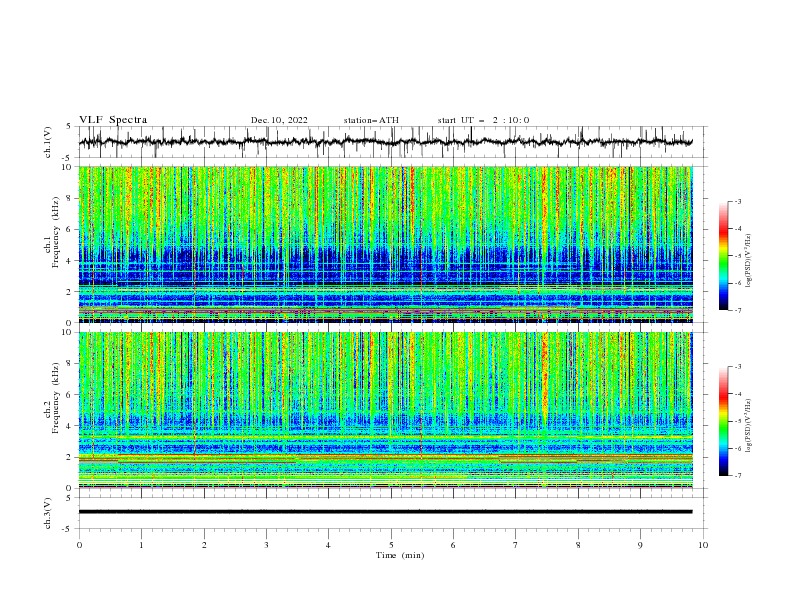Viewport: 792px width, 612px height.
Task: Click tick label "3" on time axis
Action: [x=266, y=545]
